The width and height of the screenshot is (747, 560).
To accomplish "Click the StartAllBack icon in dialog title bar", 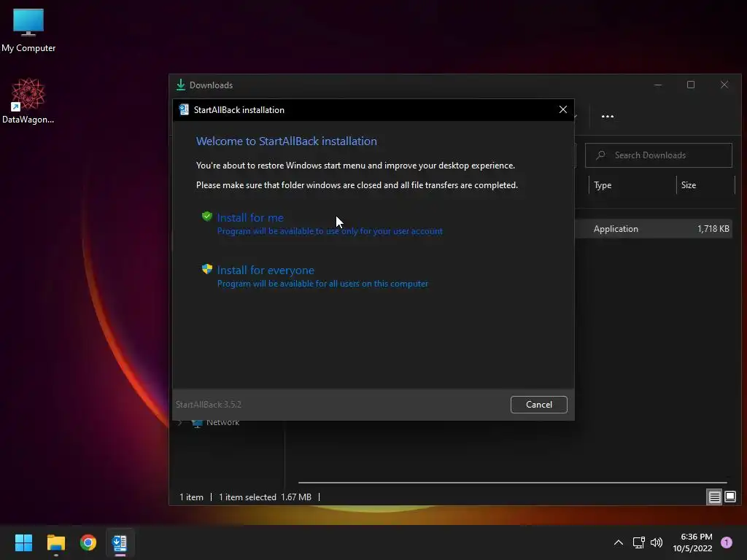I will 183,109.
